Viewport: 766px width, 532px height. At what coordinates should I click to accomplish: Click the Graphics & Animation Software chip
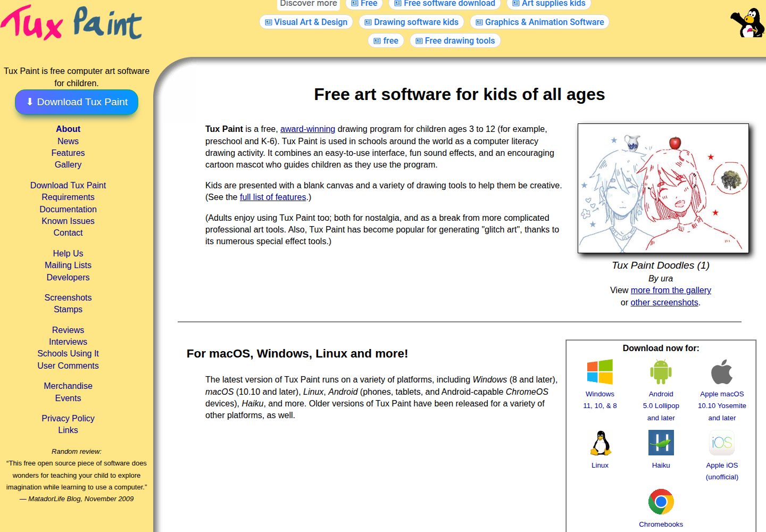pos(539,22)
